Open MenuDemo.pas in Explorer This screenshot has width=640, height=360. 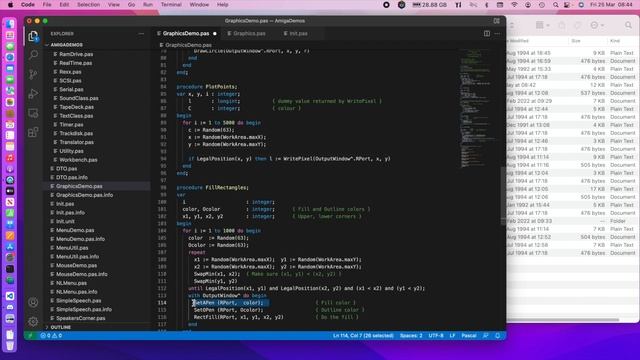tap(75, 230)
